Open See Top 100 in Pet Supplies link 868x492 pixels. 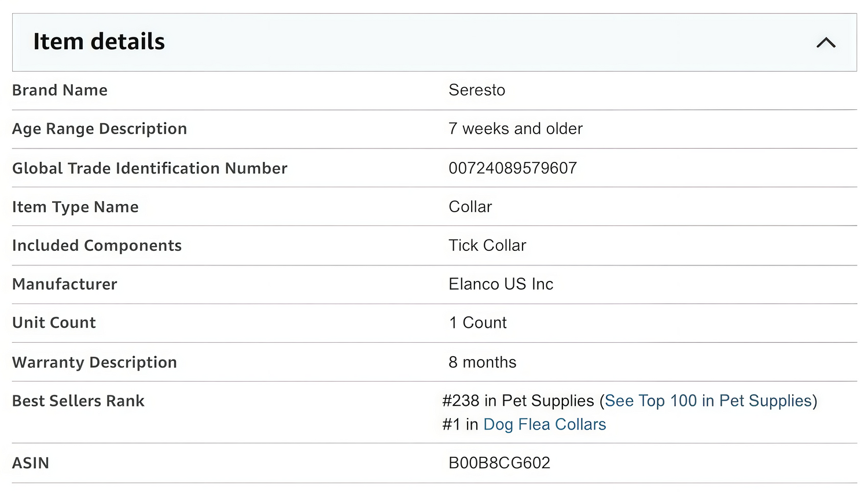(708, 401)
